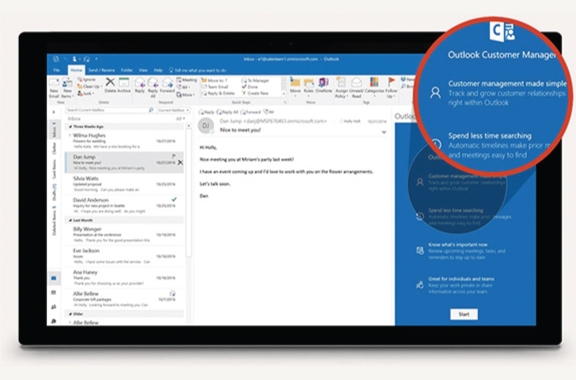
Task: Collapse the Three Weeks Ago group
Action: coord(71,126)
